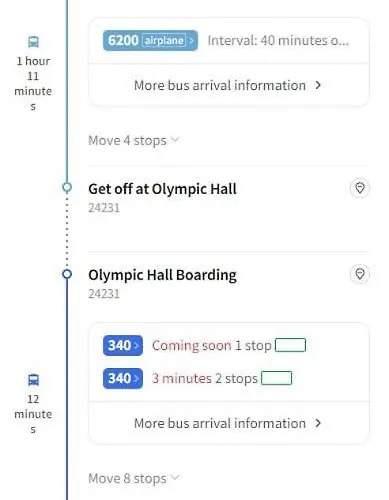Click the arrow after the 340 bus's More bus arrival information
Viewport: 389px width, 500px height.
click(318, 423)
